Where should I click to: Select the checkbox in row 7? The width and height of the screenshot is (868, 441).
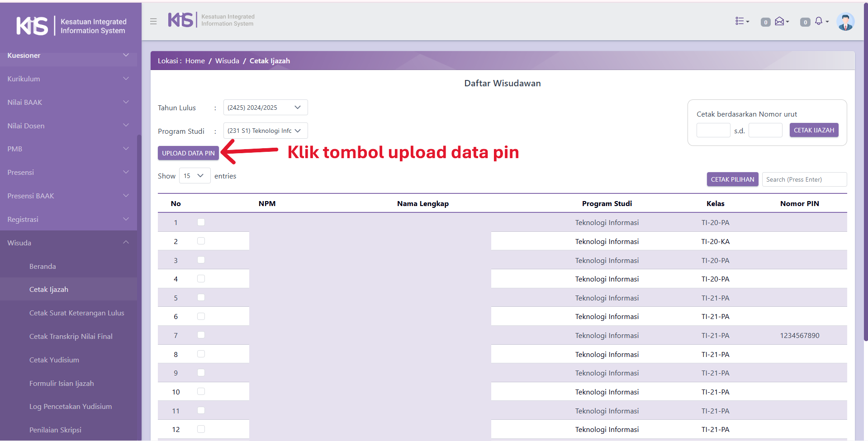[201, 335]
